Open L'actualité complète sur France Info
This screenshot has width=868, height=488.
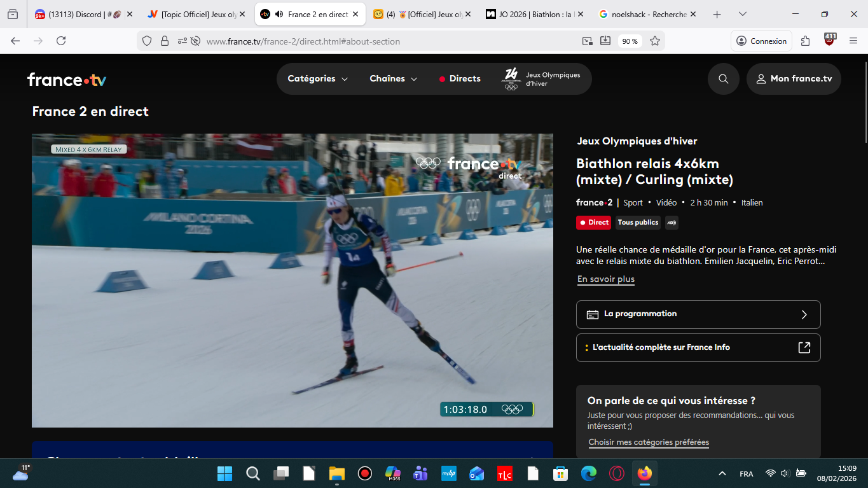698,347
